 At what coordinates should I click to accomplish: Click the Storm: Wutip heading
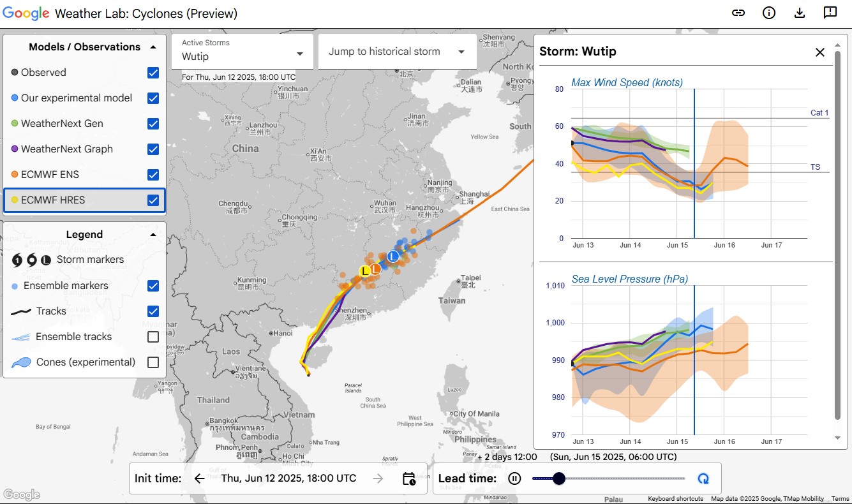click(578, 52)
